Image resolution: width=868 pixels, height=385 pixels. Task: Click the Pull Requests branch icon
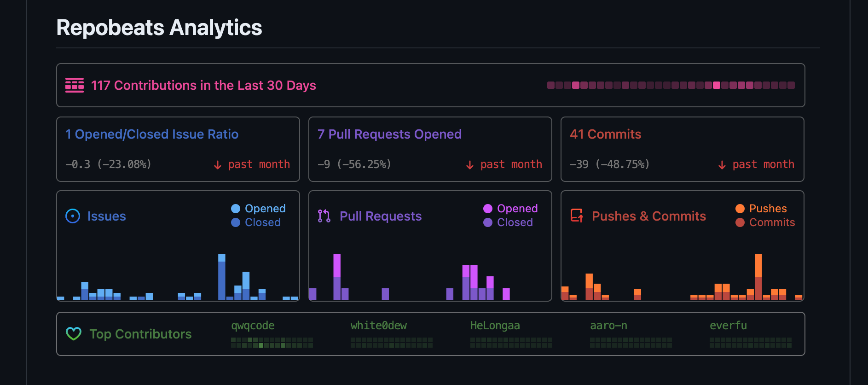pyautogui.click(x=324, y=216)
